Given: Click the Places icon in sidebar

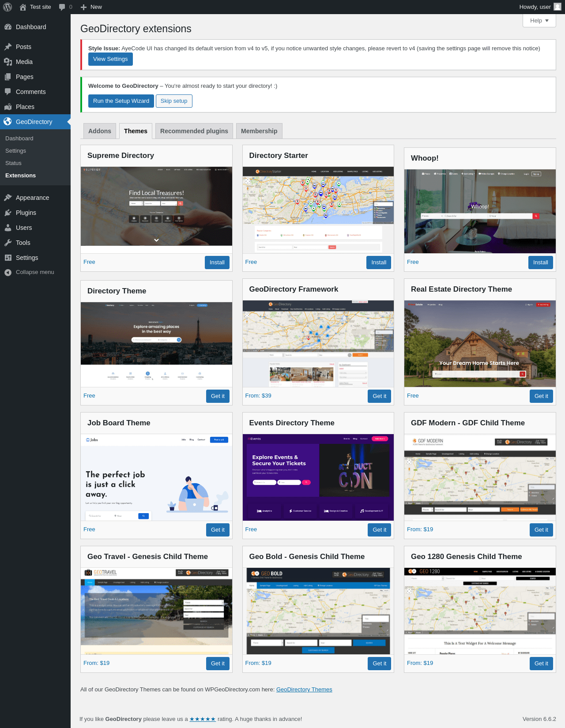Looking at the screenshot, I should (8, 107).
